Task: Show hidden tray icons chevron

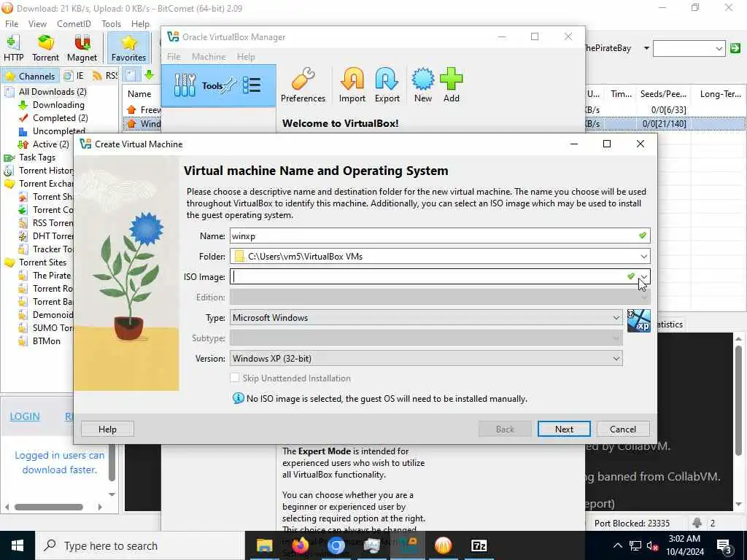Action: tap(617, 546)
